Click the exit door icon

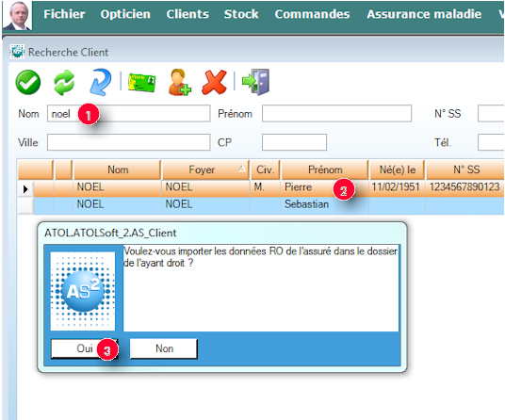pos(255,82)
